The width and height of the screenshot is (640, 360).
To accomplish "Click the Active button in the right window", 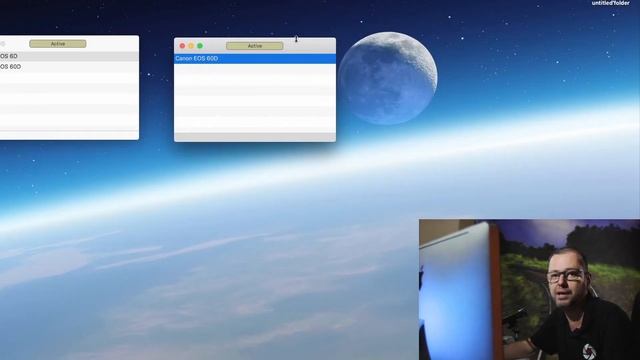I will [255, 46].
